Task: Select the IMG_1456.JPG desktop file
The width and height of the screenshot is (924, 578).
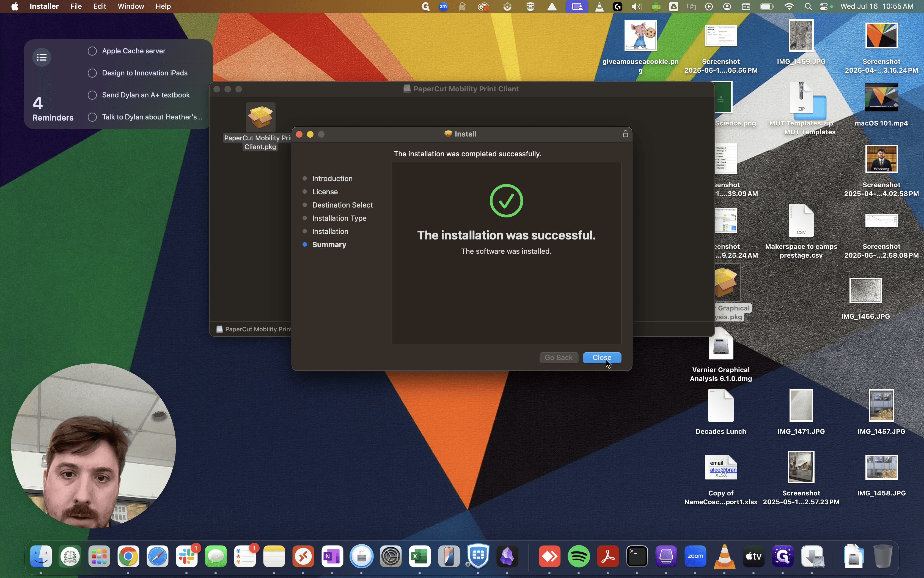Action: [866, 291]
